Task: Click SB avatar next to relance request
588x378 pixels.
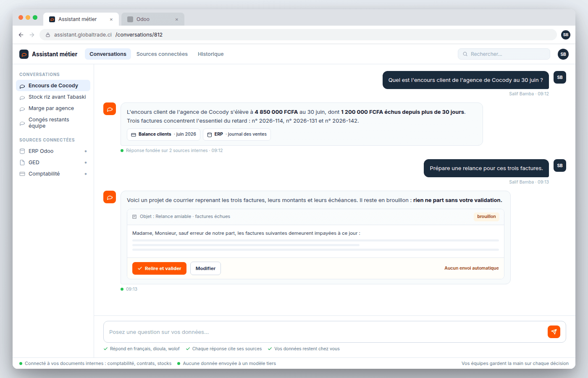Action: click(x=560, y=165)
